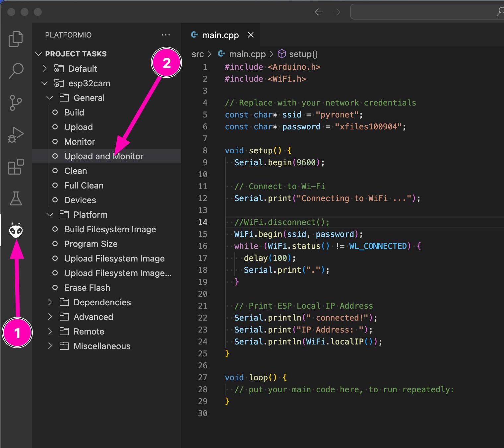This screenshot has height=448, width=504.
Task: Click the PLATFORMIO panel title
Action: pyautogui.click(x=68, y=35)
